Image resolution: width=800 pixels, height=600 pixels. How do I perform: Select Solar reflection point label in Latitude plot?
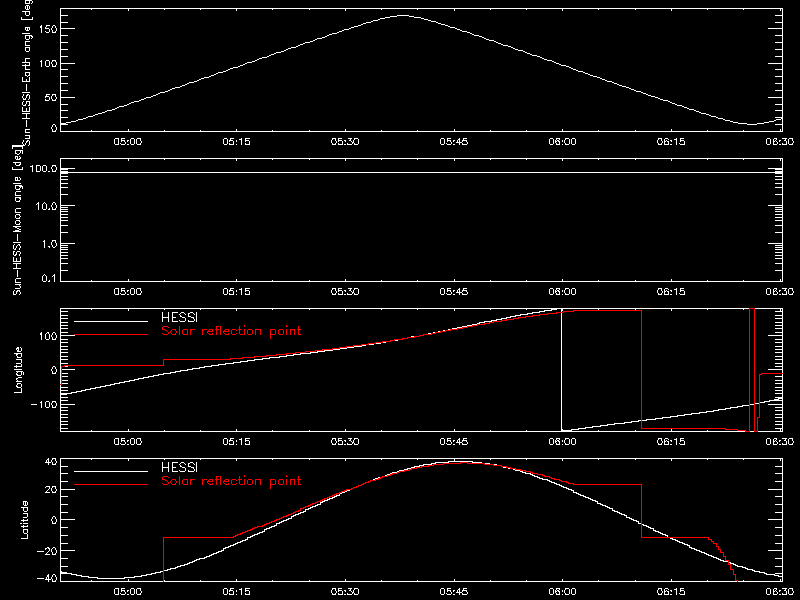pyautogui.click(x=231, y=481)
